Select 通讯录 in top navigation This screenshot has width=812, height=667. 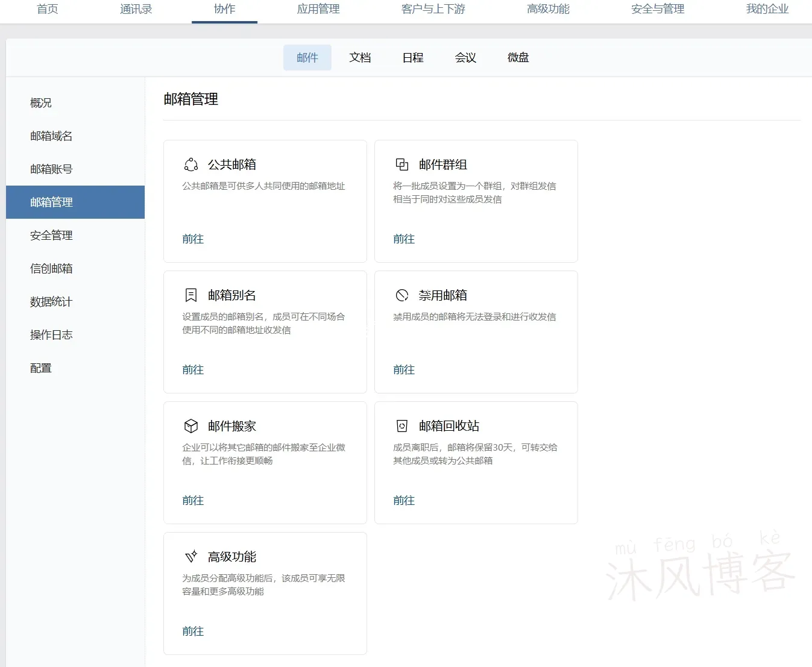pyautogui.click(x=136, y=9)
